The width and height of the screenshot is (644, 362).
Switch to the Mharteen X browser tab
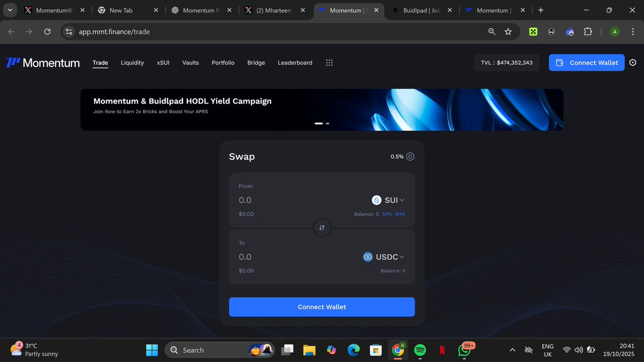point(275,10)
